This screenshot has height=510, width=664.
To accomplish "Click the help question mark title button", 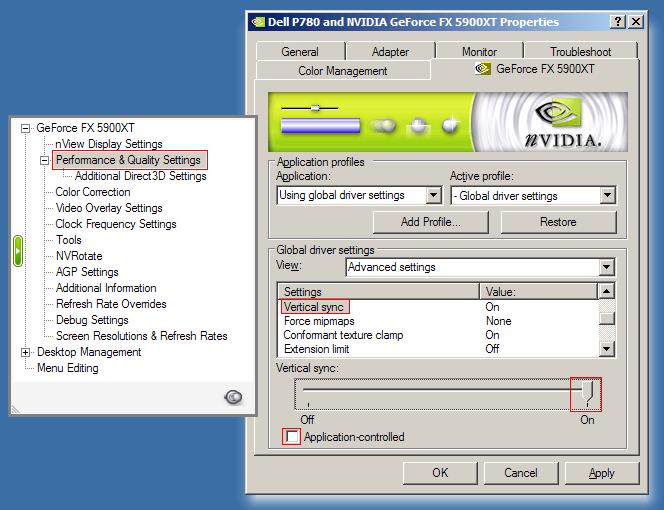I will click(x=618, y=22).
